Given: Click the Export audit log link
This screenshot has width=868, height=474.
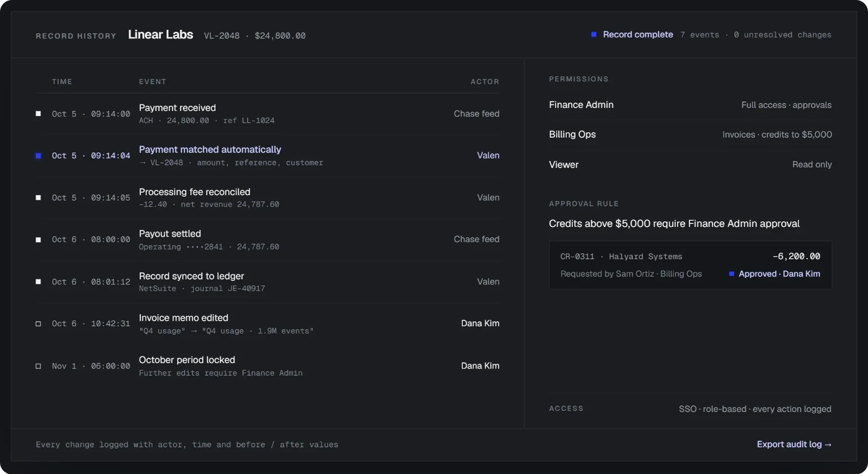Looking at the screenshot, I should tap(794, 444).
